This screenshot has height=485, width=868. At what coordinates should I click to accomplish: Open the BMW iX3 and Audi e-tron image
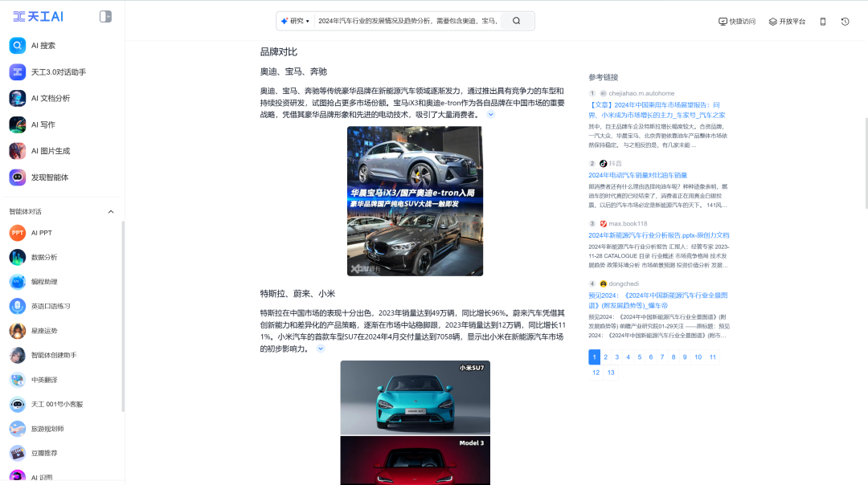point(416,202)
